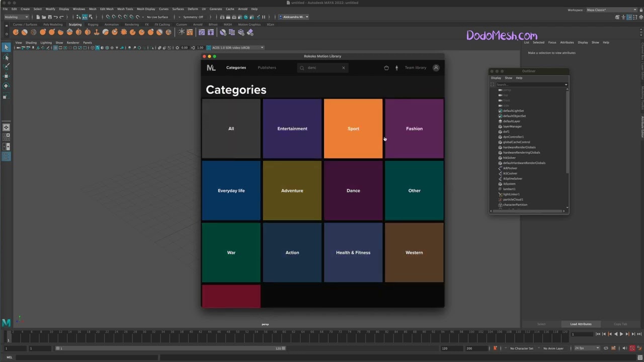Click the set key bookmark icon
This screenshot has width=644, height=362.
[495, 348]
